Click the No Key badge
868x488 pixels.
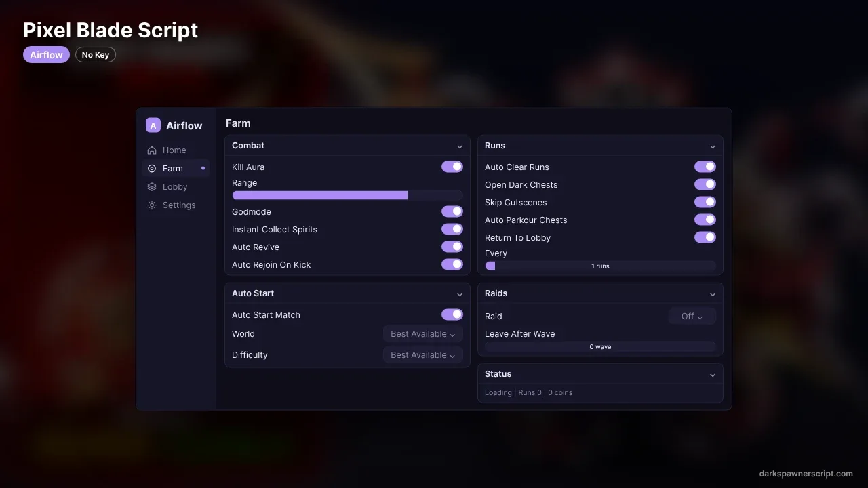96,55
